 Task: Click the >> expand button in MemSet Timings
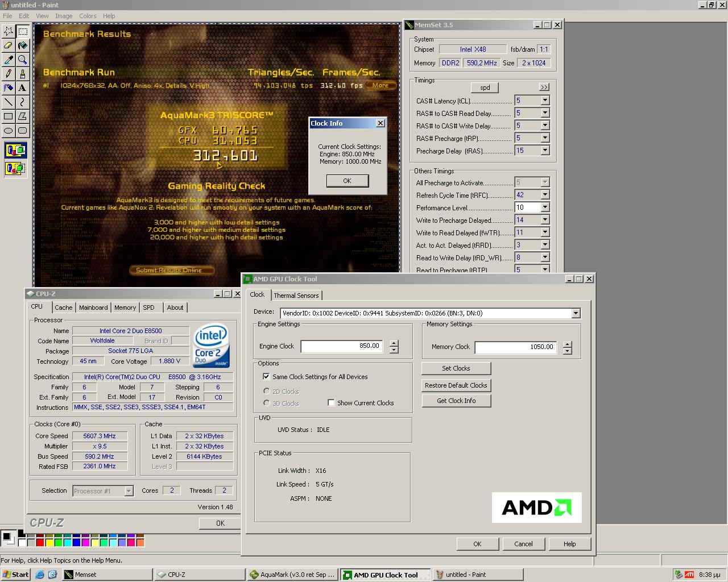(x=544, y=87)
